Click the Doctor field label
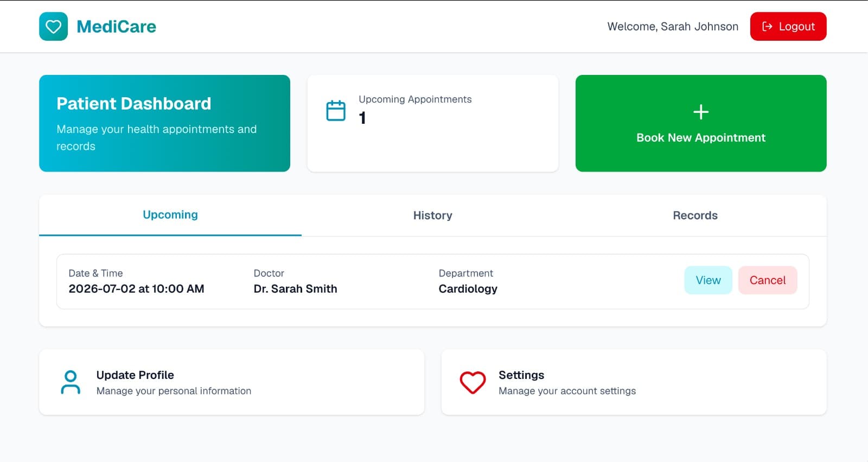Image resolution: width=868 pixels, height=462 pixels. 269,273
